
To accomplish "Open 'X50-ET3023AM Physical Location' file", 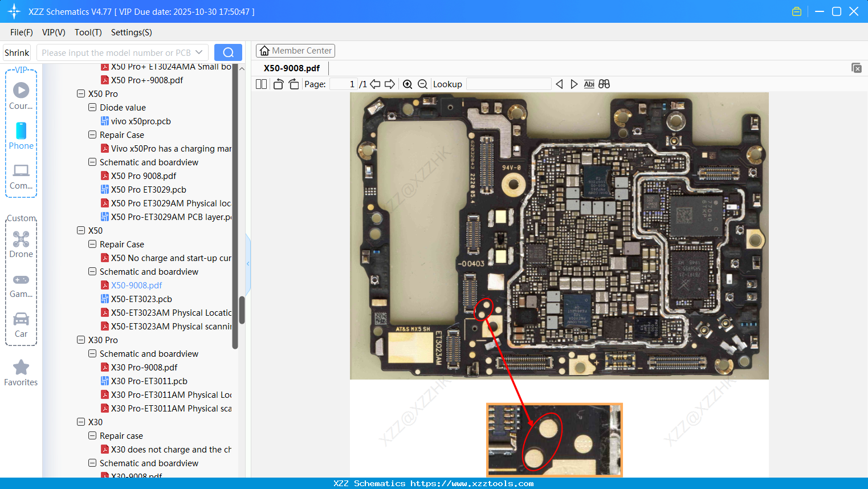I will click(171, 312).
